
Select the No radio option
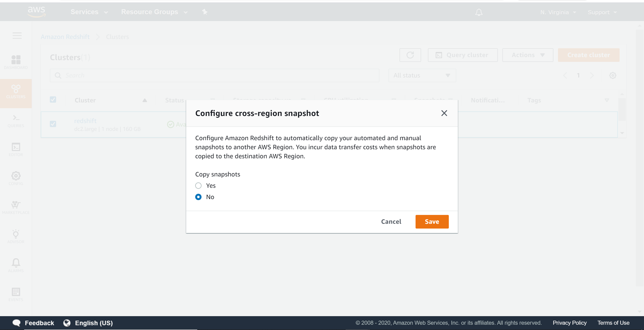198,197
